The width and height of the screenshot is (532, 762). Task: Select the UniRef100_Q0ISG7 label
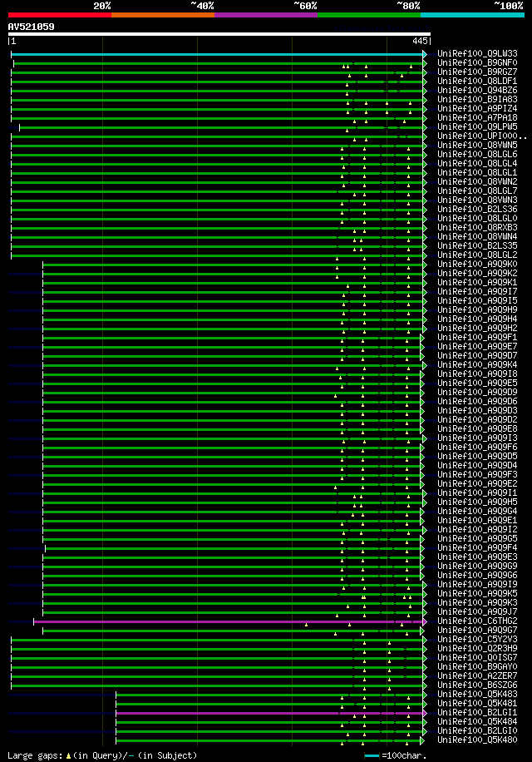click(477, 657)
